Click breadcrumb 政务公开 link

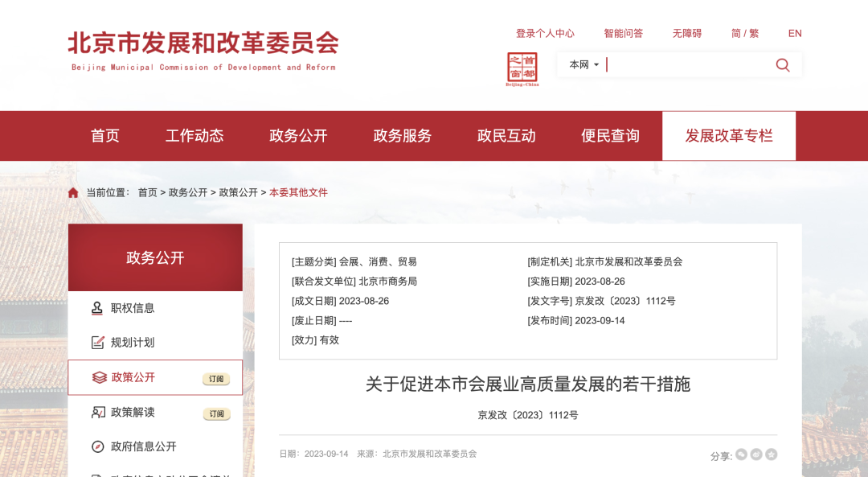point(188,193)
